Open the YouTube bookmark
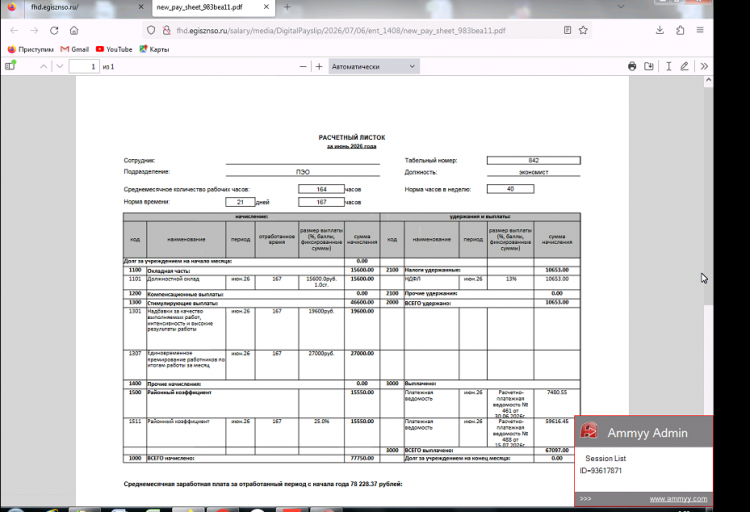The height and width of the screenshot is (512, 750). point(114,49)
